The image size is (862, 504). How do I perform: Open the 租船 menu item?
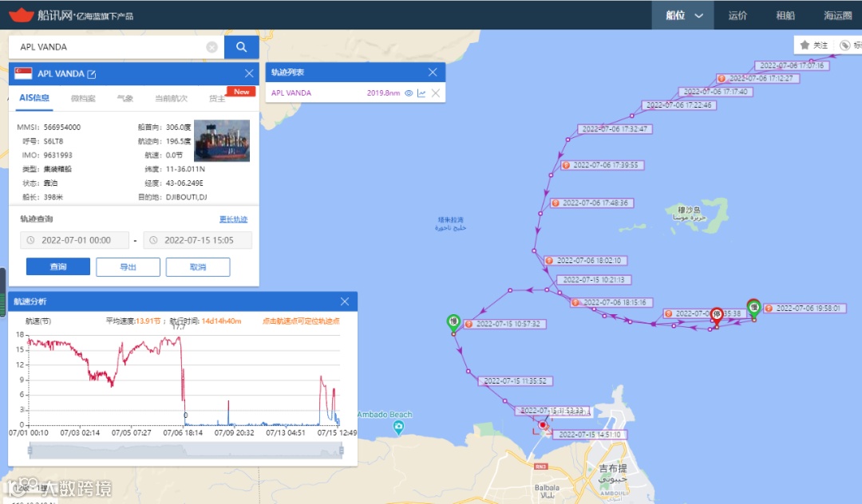[785, 15]
